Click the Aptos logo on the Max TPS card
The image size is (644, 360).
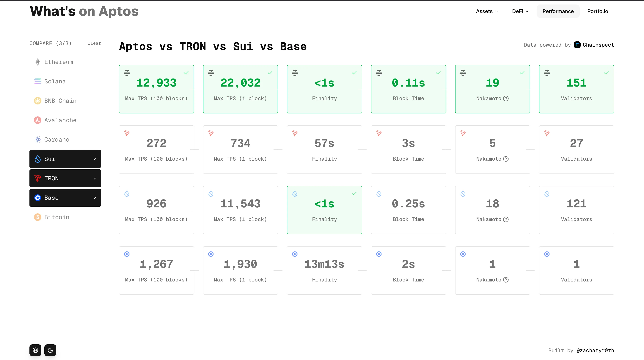(127, 73)
